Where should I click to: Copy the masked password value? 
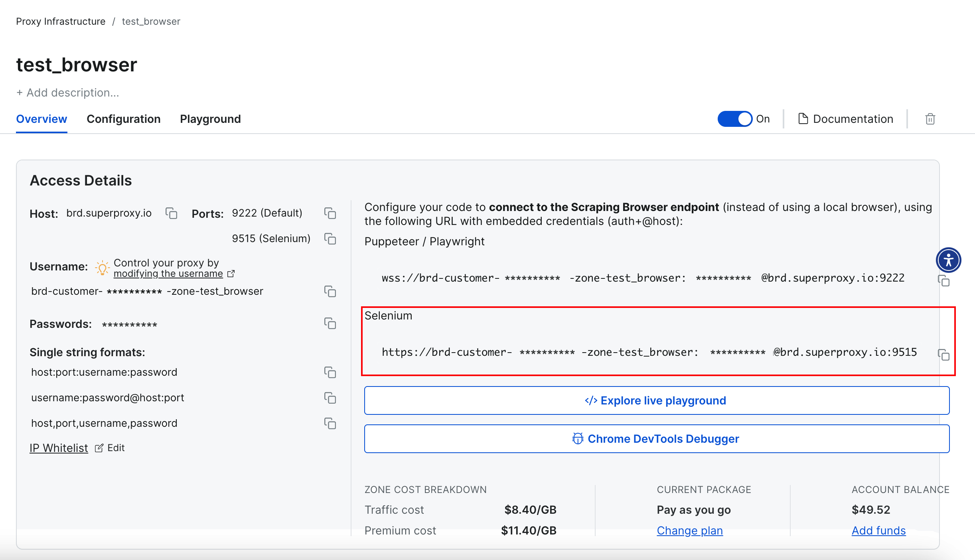pos(330,323)
